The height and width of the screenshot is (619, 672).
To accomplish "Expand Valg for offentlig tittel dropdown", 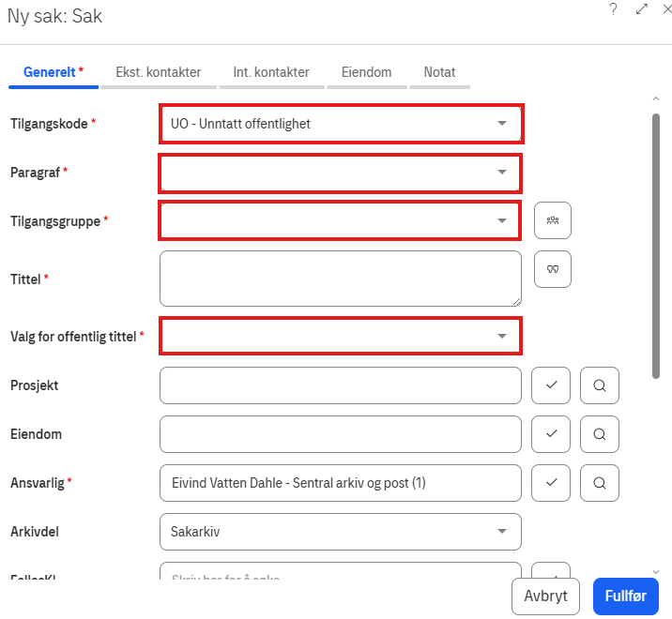I will click(x=501, y=336).
